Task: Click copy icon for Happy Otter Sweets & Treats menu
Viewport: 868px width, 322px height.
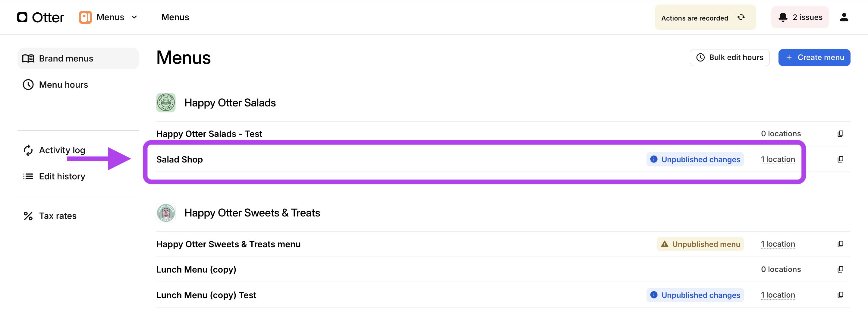Action: [x=840, y=244]
